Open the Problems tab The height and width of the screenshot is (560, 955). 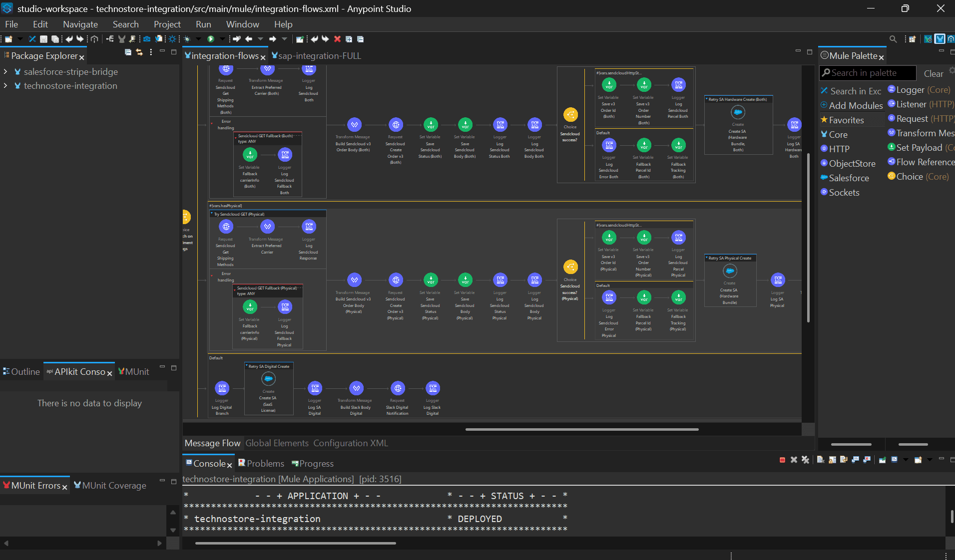point(261,463)
